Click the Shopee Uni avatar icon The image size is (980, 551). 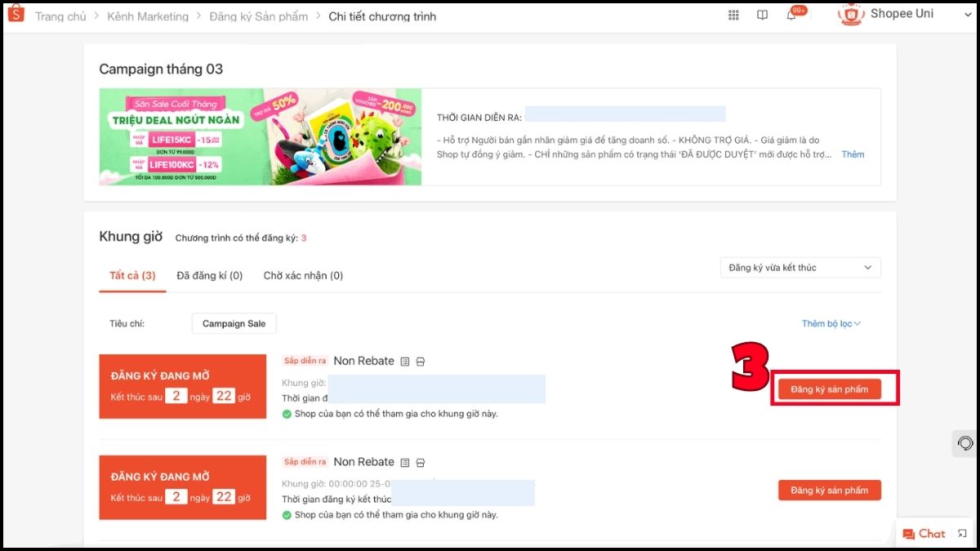tap(851, 14)
